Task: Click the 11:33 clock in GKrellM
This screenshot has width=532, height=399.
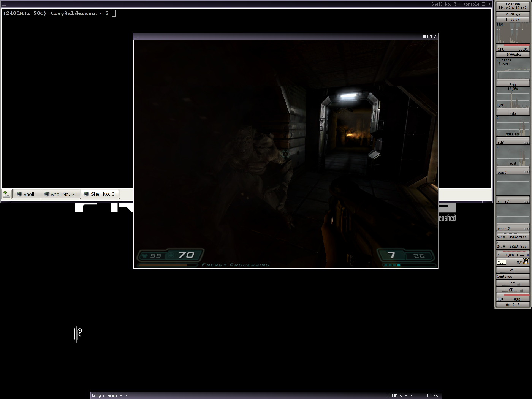Action: click(x=513, y=19)
